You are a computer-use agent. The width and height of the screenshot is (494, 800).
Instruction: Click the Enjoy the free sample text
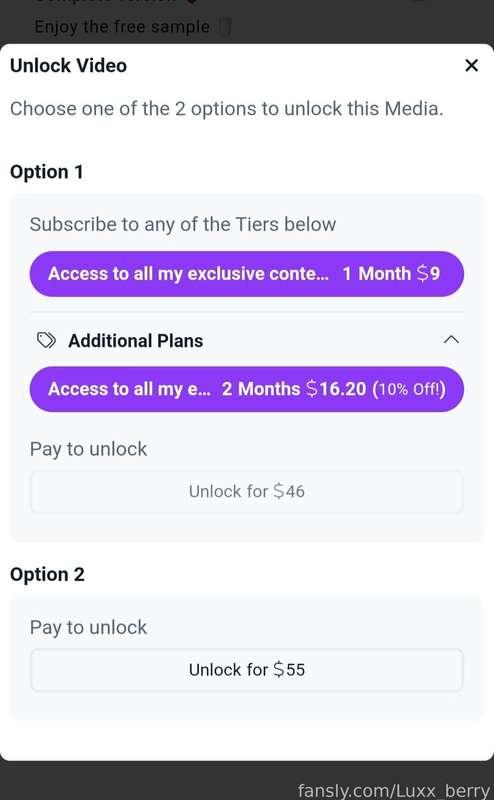[122, 27]
